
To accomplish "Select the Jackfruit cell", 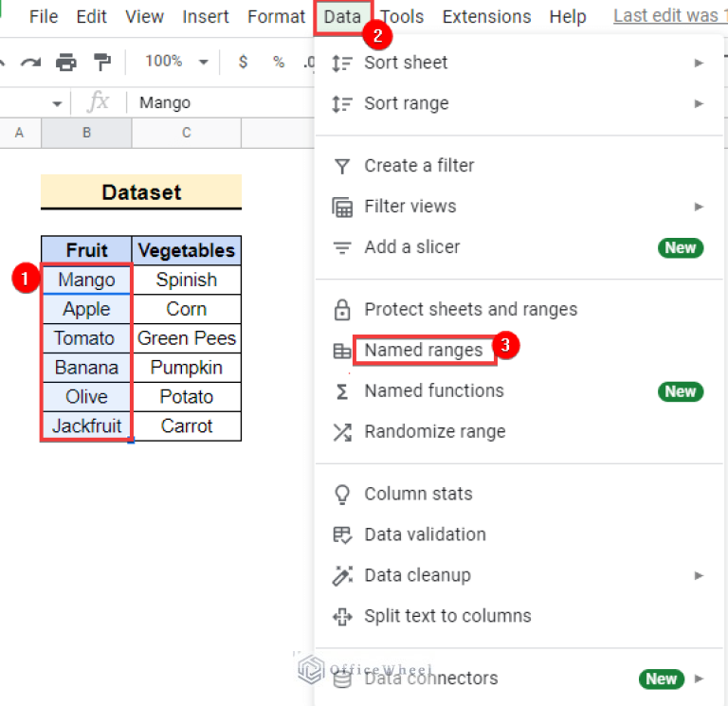I will coord(86,425).
